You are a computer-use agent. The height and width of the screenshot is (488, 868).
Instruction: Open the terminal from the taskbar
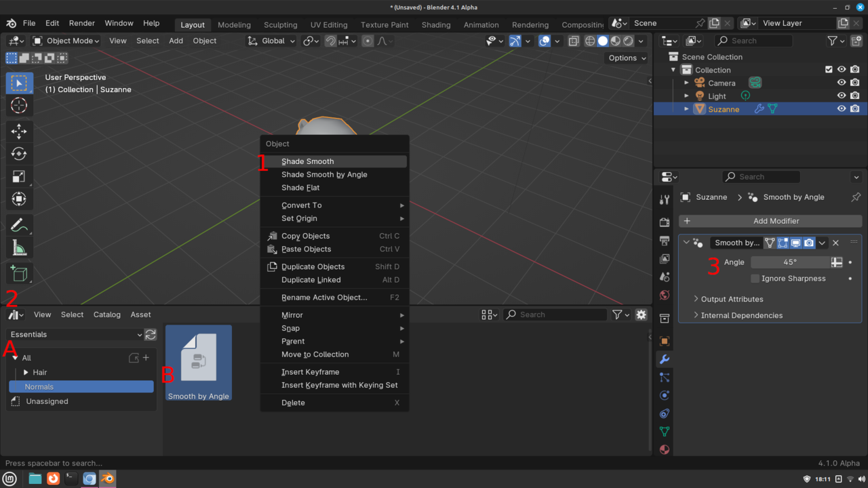pos(71,479)
